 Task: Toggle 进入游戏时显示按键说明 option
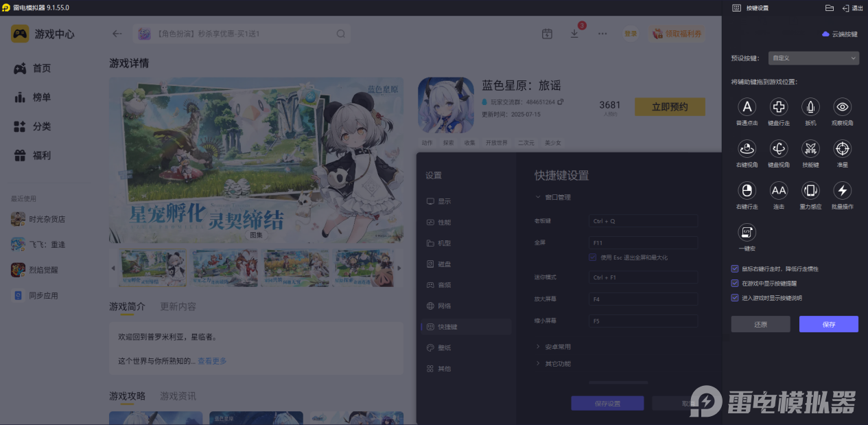[734, 297]
